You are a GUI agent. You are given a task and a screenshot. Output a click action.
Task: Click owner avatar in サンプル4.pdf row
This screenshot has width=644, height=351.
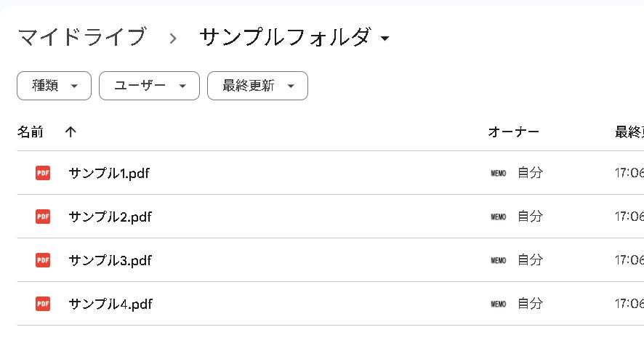(x=498, y=304)
